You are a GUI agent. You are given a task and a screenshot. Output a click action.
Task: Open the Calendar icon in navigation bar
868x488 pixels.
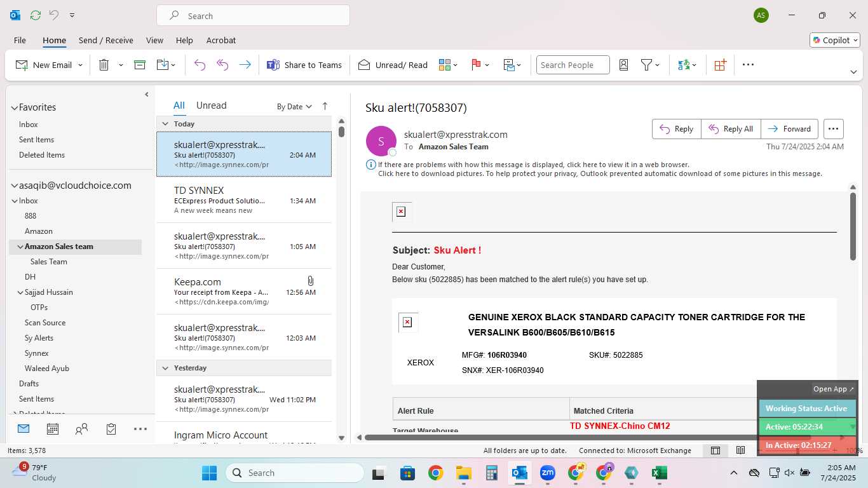pos(53,429)
